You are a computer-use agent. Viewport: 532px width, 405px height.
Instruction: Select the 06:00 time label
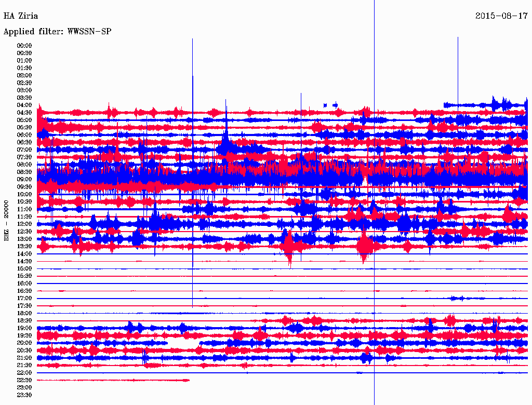24,135
